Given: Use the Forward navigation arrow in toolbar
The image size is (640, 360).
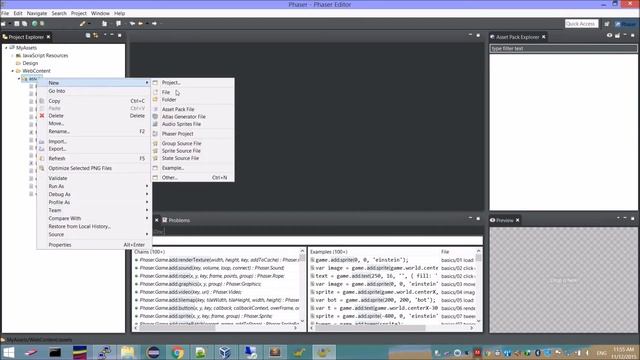Looking at the screenshot, I should (x=154, y=24).
